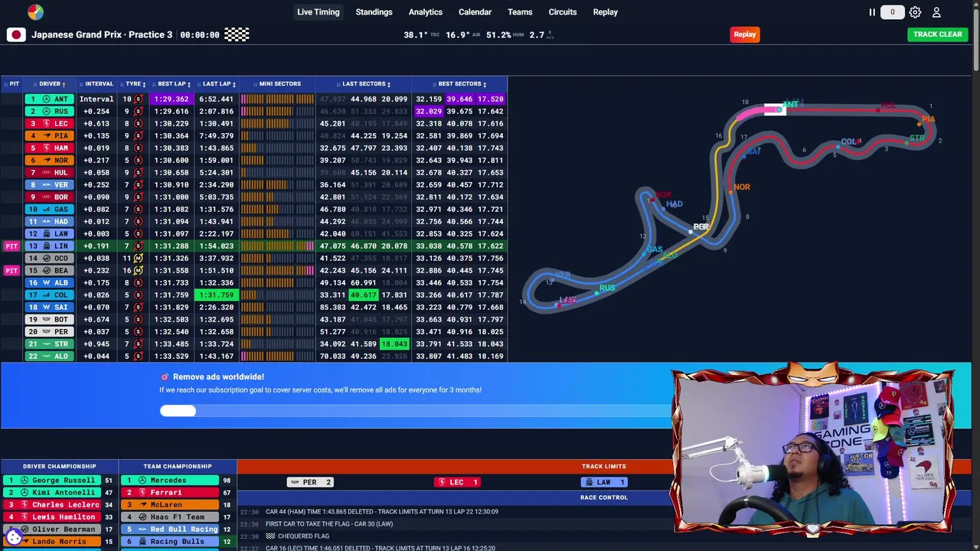Click ANT soft tyre icon
The width and height of the screenshot is (980, 551).
[x=139, y=99]
